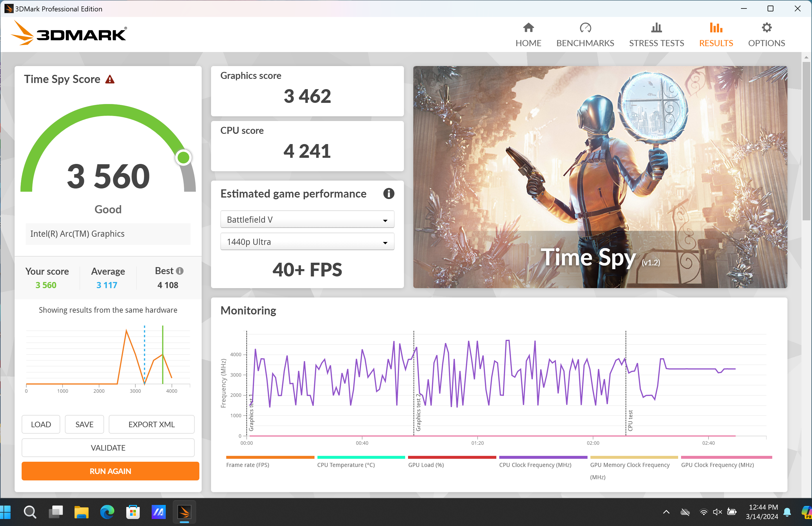This screenshot has height=526, width=812.
Task: Launch File Explorer from the taskbar
Action: [81, 512]
